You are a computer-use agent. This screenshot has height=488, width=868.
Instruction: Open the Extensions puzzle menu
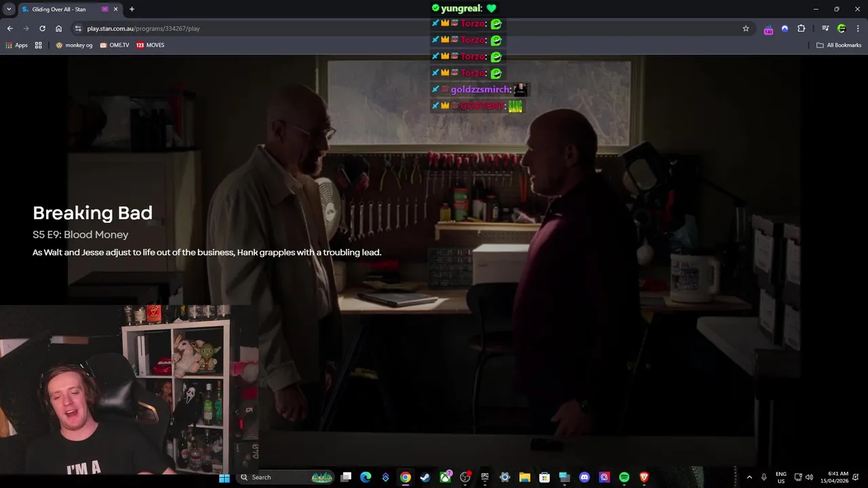tap(801, 28)
